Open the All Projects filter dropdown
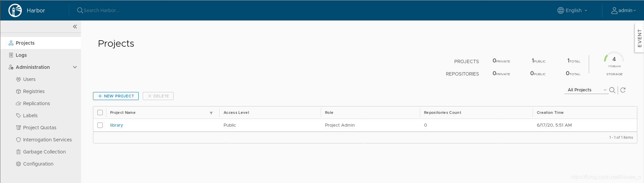The width and height of the screenshot is (644, 183). click(x=587, y=90)
